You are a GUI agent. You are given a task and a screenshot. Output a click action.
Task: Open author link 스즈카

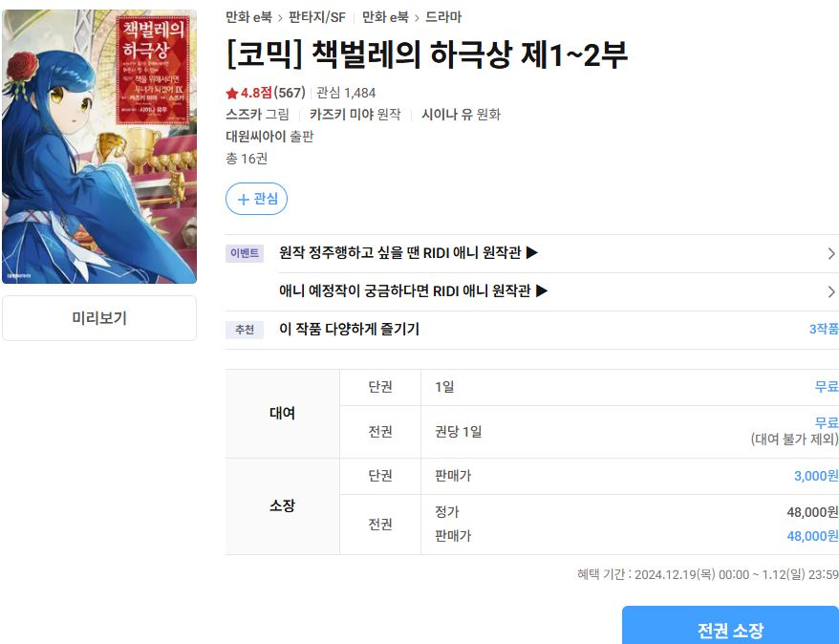(244, 115)
